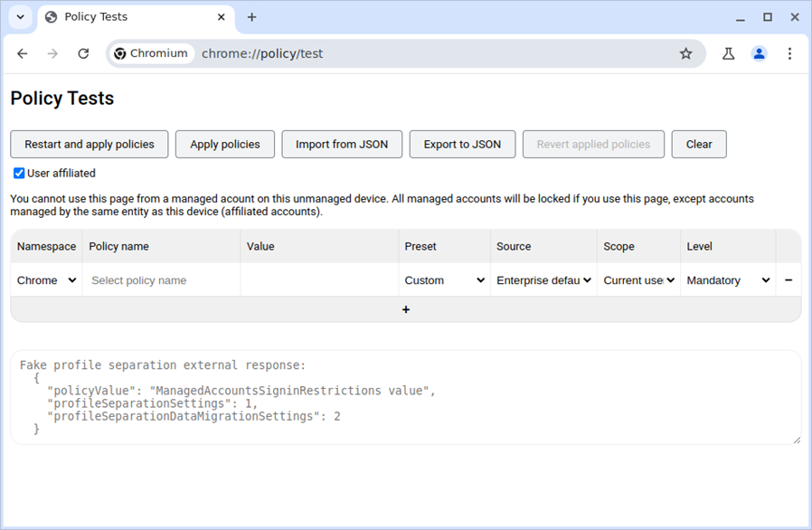Screen dimensions: 812x530
Task: Grab the textarea resize handle
Action: point(797,440)
